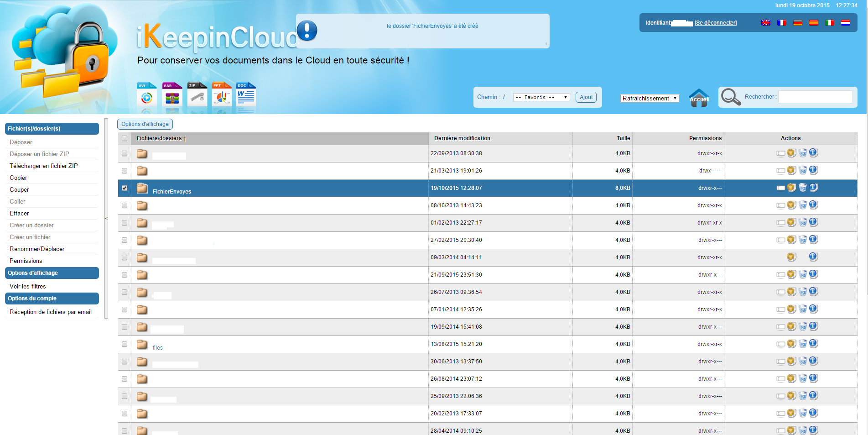868x435 pixels.
Task: Check the checkbox for the files folder row
Action: pos(125,344)
